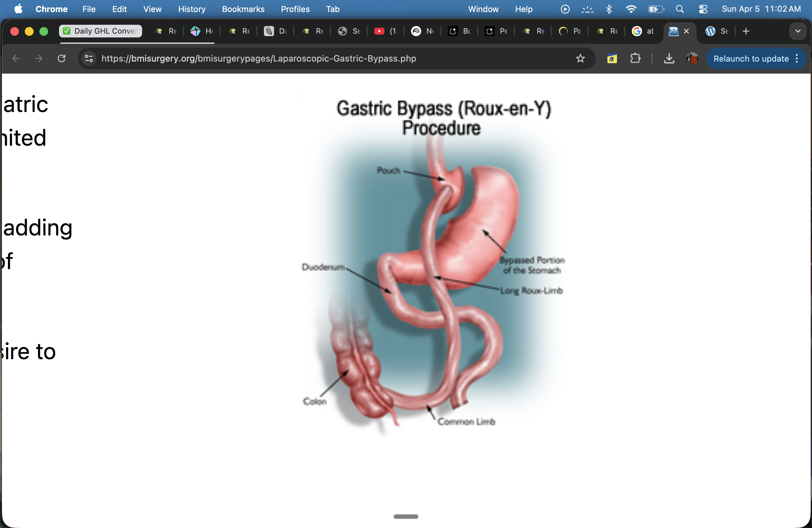Click the Wi-Fi icon in the menu bar
This screenshot has width=812, height=528.
tap(631, 9)
